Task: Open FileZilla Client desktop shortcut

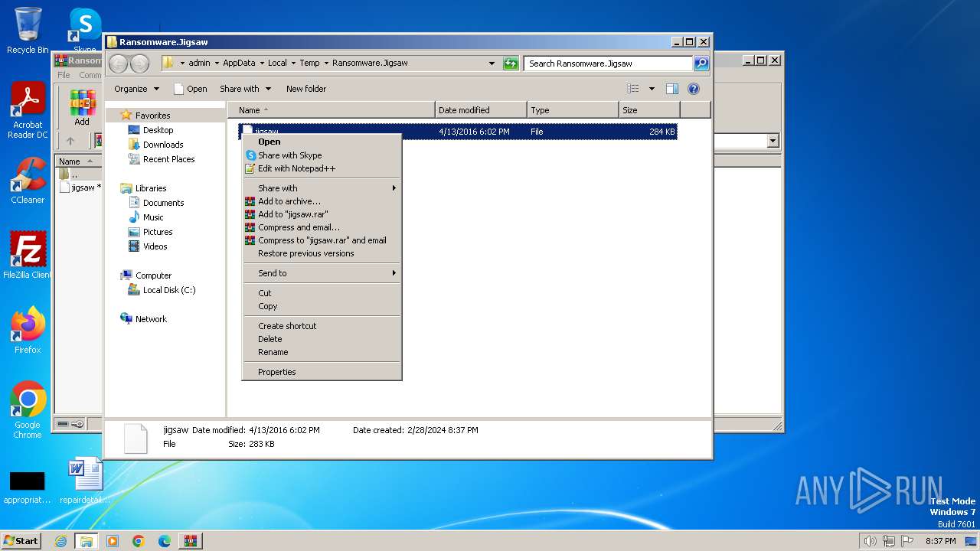Action: [x=28, y=256]
